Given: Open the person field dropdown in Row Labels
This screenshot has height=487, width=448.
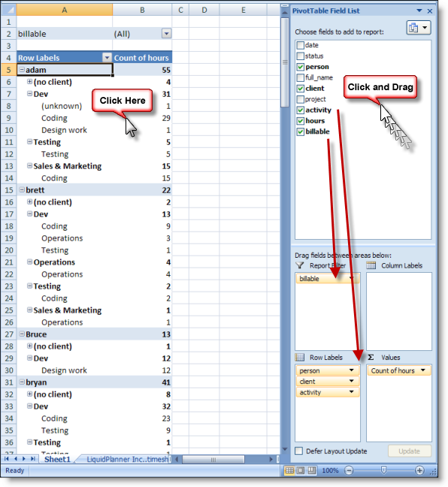Looking at the screenshot, I should [x=351, y=371].
